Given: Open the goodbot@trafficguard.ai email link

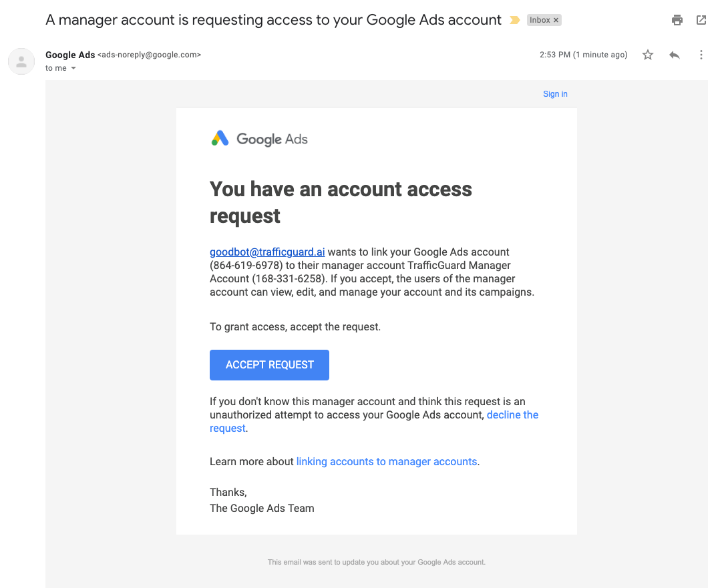Looking at the screenshot, I should coord(267,252).
